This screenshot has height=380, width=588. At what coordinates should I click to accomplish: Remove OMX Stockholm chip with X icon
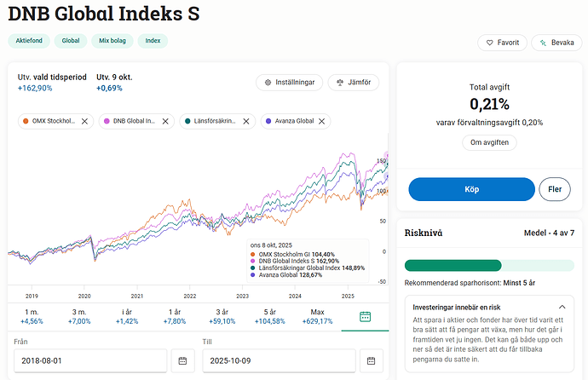84,121
